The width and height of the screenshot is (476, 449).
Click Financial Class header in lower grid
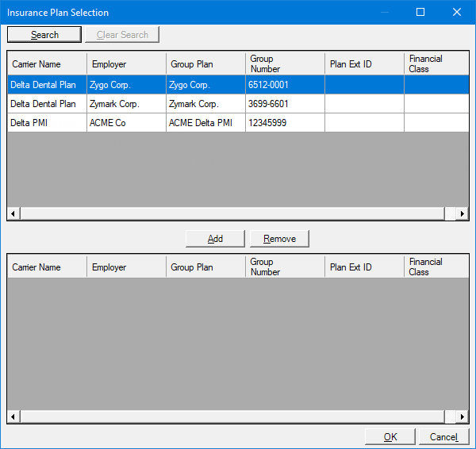tap(436, 267)
